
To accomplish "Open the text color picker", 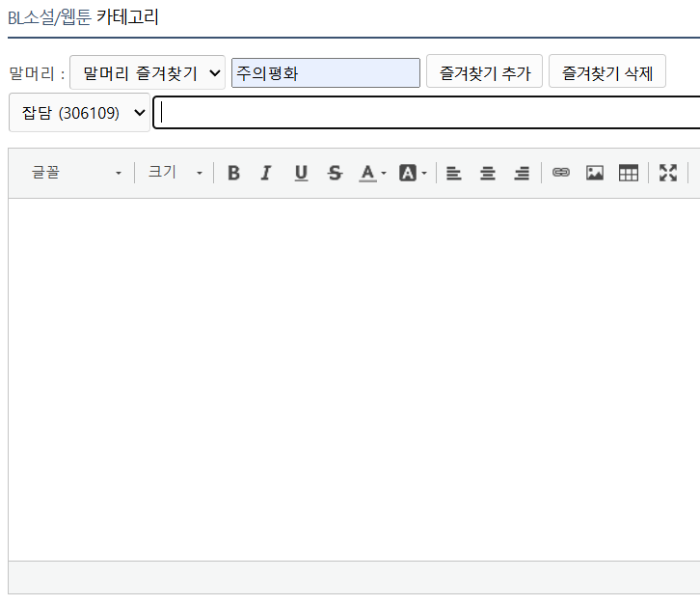I will coord(372,173).
